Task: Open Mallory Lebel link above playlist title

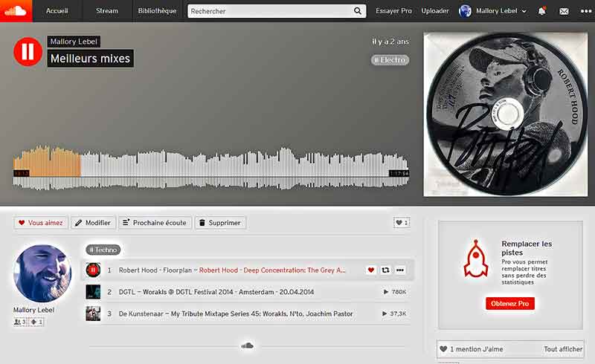Action: (74, 42)
